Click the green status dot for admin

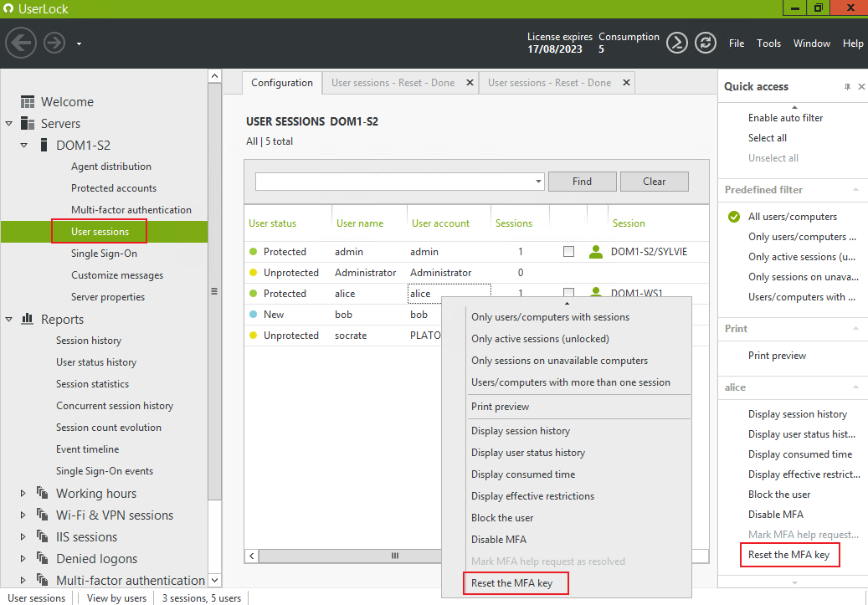point(253,251)
